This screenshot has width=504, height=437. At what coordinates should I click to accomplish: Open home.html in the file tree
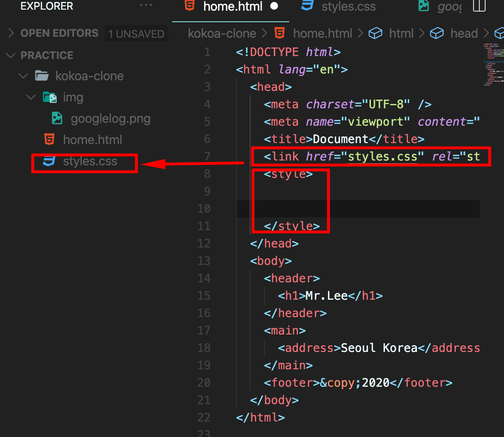(x=92, y=140)
